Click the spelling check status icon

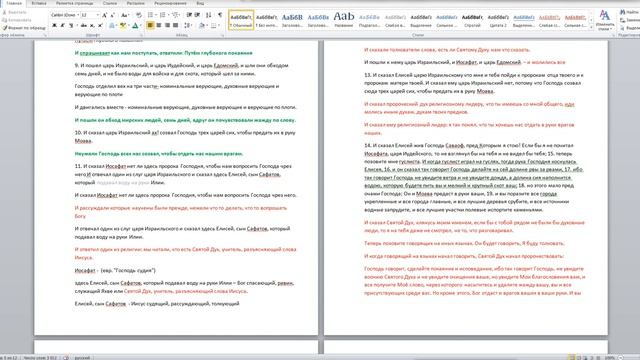66,358
